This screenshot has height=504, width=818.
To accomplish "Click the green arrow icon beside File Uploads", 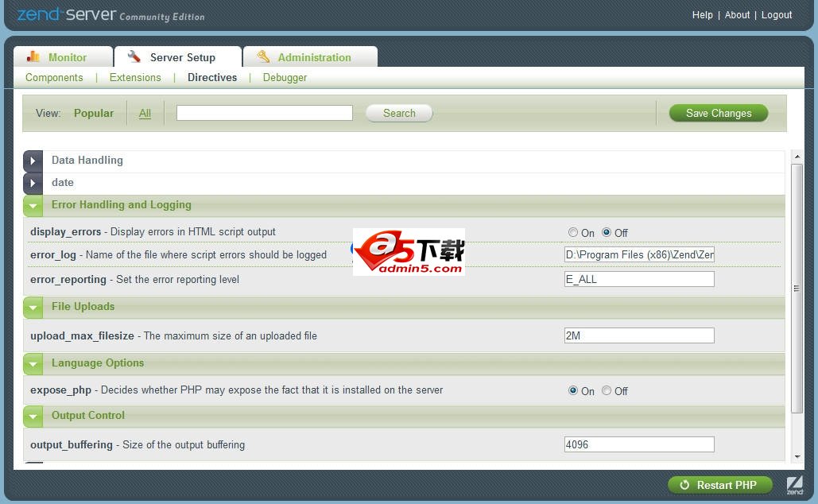I will point(33,307).
